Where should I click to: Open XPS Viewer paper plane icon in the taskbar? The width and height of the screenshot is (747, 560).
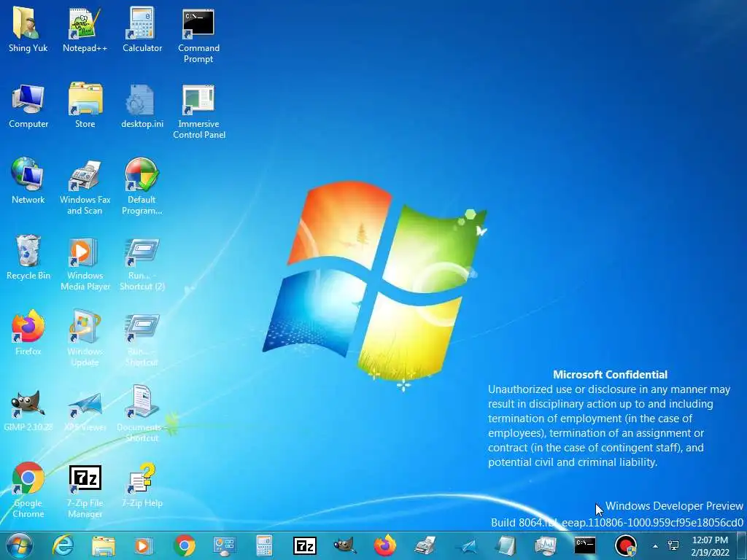(465, 545)
